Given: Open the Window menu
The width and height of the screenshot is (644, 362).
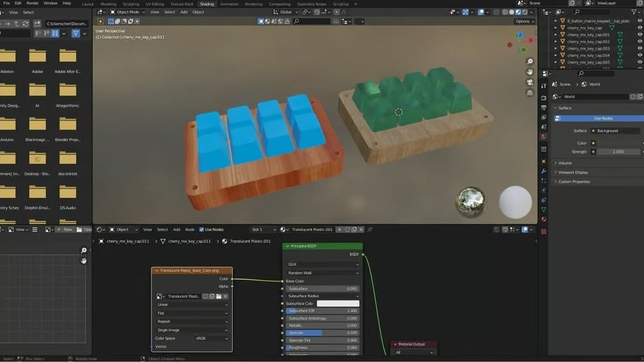Looking at the screenshot, I should (50, 3).
